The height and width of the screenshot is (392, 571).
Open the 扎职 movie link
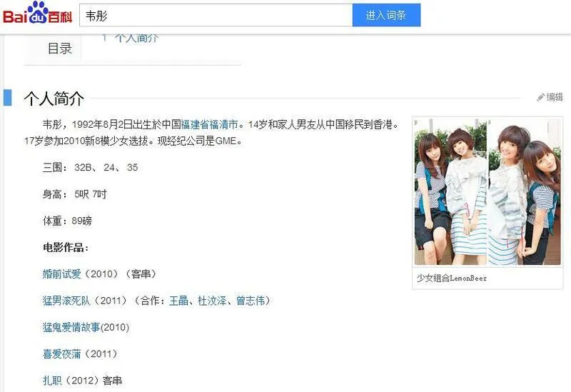click(52, 381)
